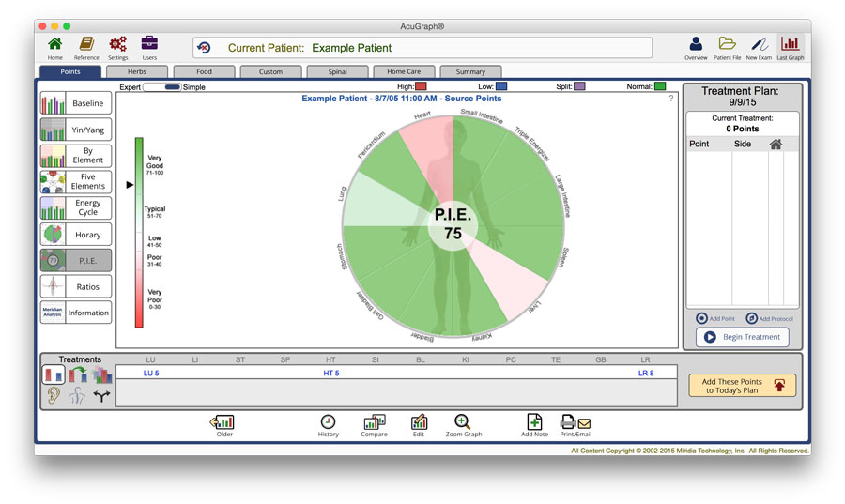Click Add Protocol button
This screenshot has width=845, height=504.
click(769, 318)
